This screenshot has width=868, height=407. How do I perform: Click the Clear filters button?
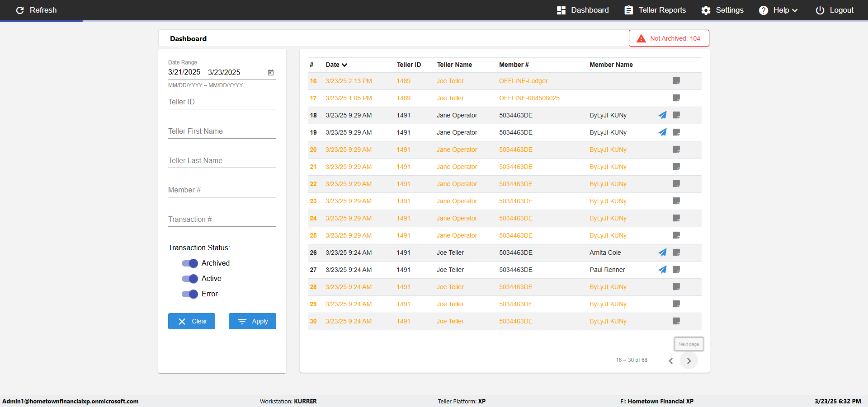tap(192, 321)
